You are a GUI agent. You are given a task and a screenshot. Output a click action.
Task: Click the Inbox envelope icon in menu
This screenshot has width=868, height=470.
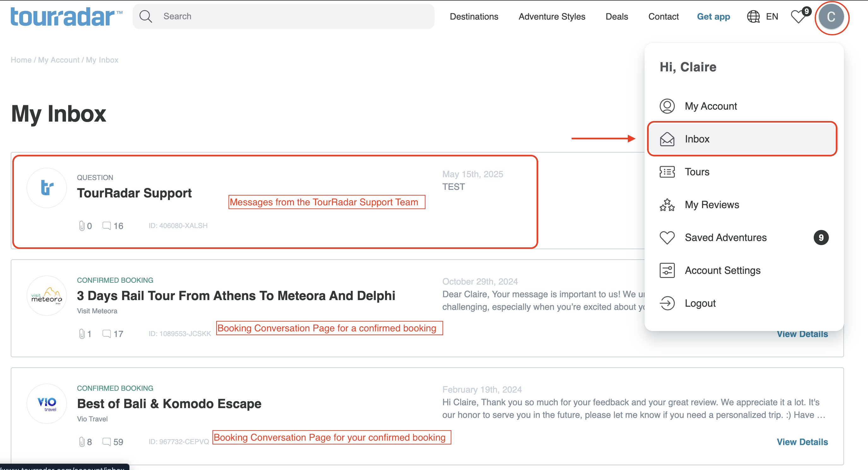(x=667, y=139)
